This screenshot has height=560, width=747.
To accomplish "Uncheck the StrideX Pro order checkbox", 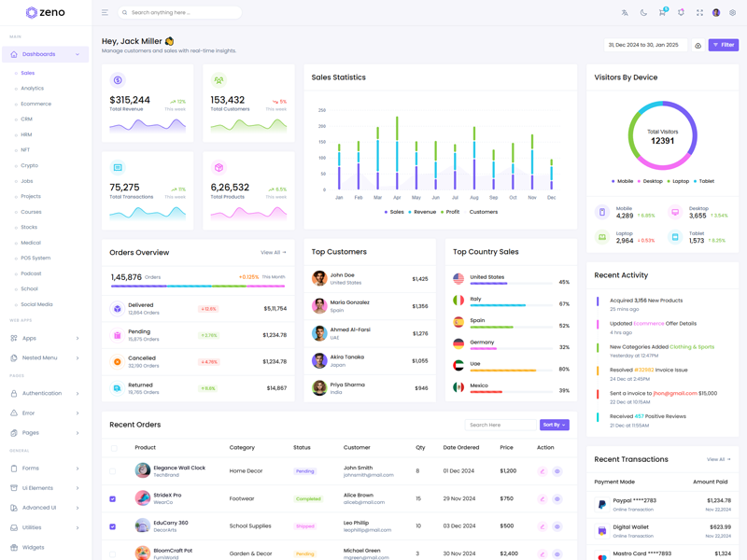I will [113, 499].
